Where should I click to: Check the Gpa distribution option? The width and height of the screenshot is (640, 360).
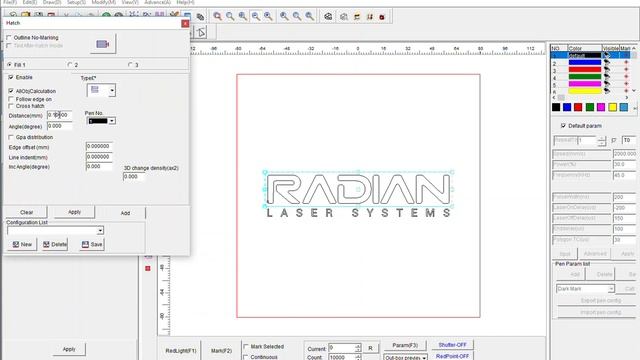pyautogui.click(x=11, y=137)
